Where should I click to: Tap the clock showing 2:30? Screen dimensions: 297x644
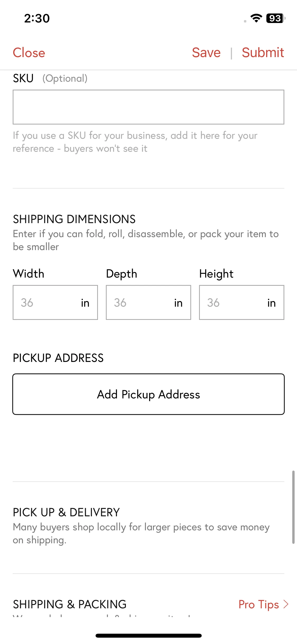(37, 19)
